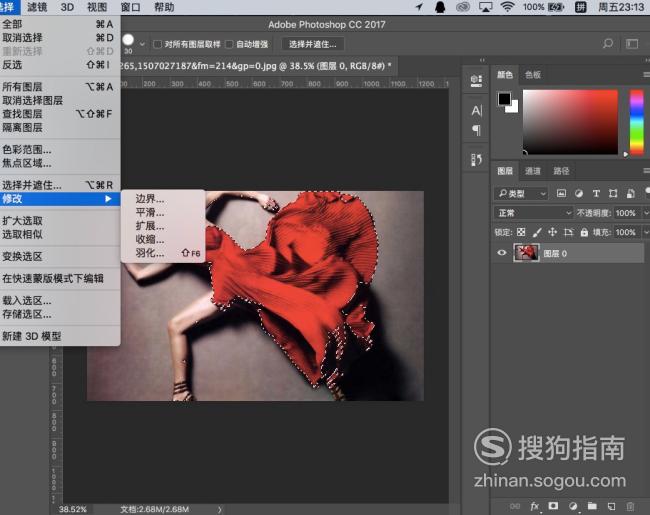Open the input method menu bar icon
Image resolution: width=650 pixels, height=515 pixels.
point(581,7)
